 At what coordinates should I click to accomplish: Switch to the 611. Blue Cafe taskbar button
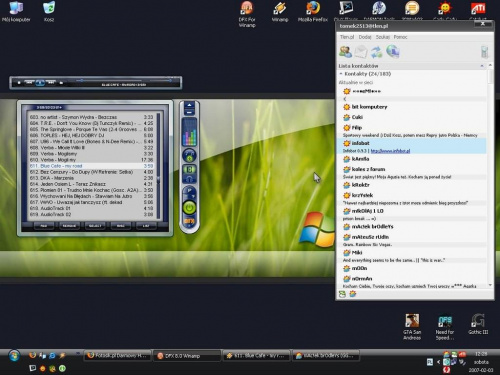point(256,356)
